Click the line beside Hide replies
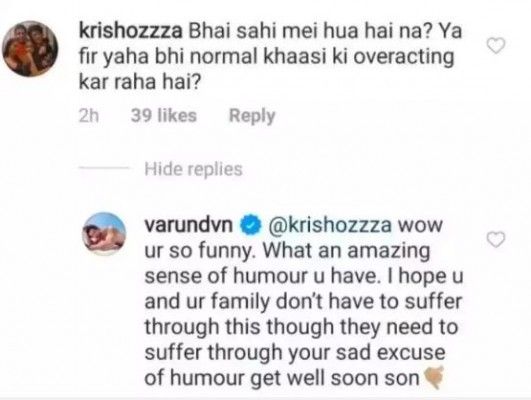The width and height of the screenshot is (531, 400). coord(104,168)
